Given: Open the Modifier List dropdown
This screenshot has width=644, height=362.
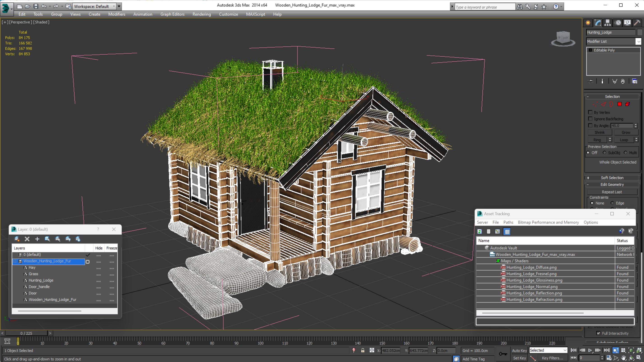Looking at the screenshot, I should point(639,41).
